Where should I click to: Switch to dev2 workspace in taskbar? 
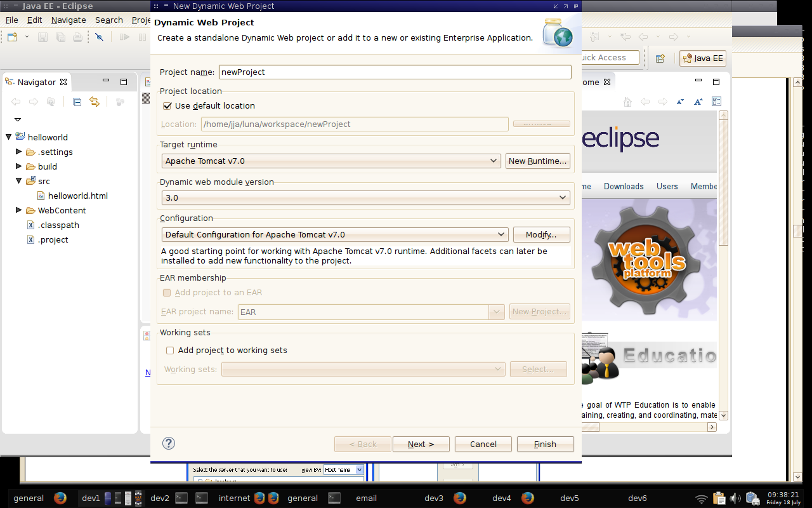[160, 498]
